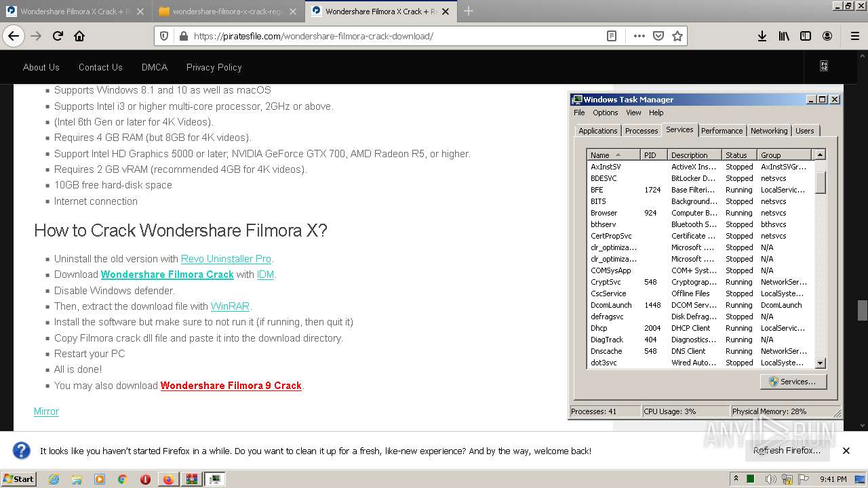Screen dimensions: 868x488
Task: Open About Us in site navigation
Action: click(41, 67)
